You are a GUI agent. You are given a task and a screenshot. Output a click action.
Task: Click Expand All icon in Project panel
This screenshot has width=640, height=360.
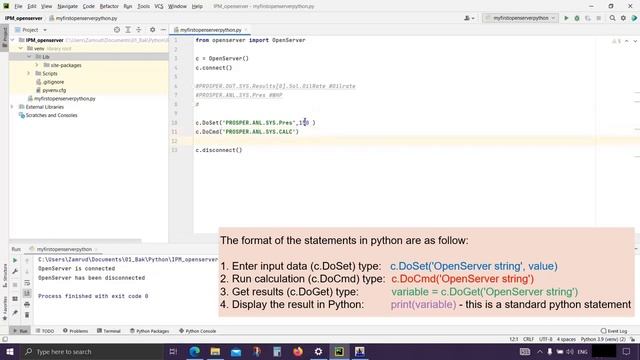[128, 30]
